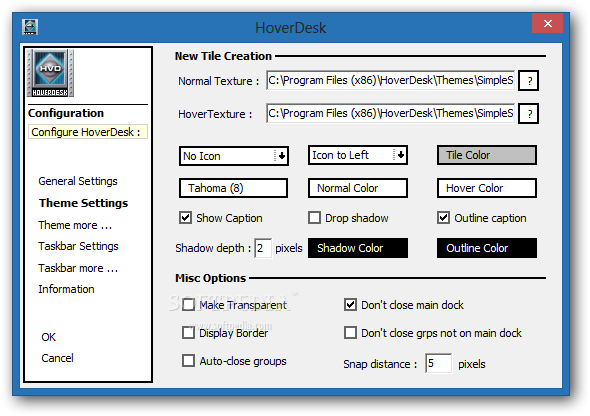Toggle the Outline caption checkbox
The width and height of the screenshot is (590, 416).
tap(443, 218)
